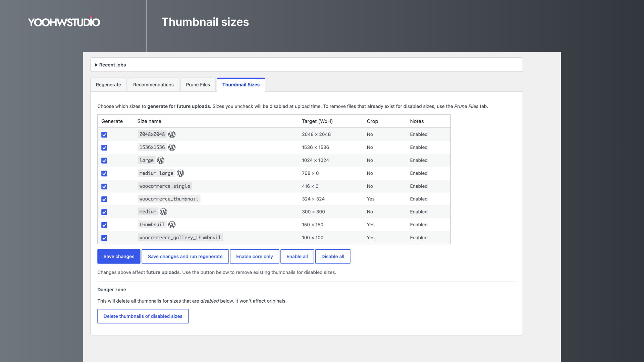Uncheck the 1536x1536 generate checkbox

[104, 147]
